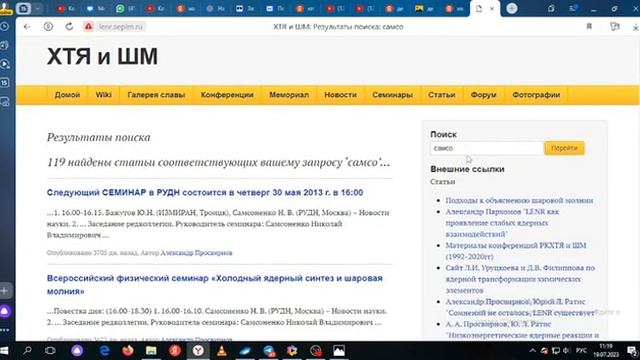Switch the input language РУС indicator
This screenshot has height=360, width=640.
point(581,351)
